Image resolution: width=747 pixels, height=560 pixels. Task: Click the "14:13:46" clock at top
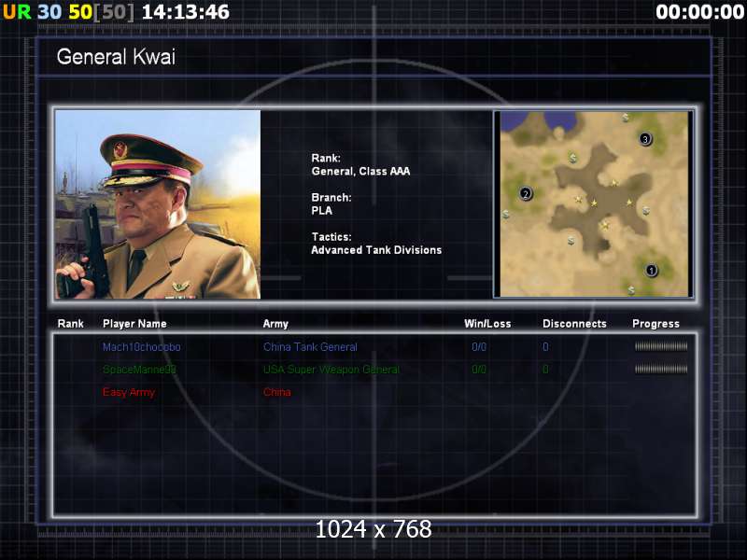point(185,12)
